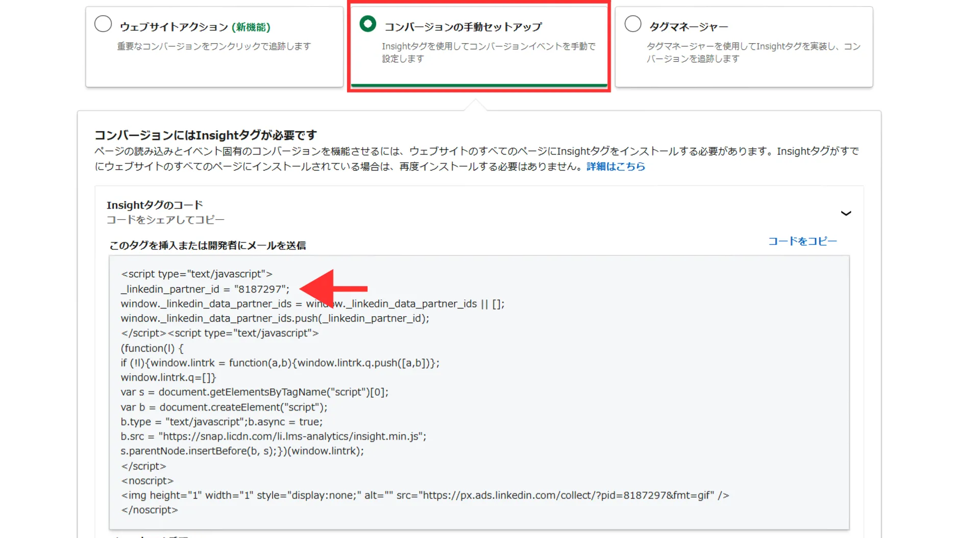Click the b.src snap.licdn.com code line
This screenshot has height=538, width=980.
pyautogui.click(x=274, y=437)
